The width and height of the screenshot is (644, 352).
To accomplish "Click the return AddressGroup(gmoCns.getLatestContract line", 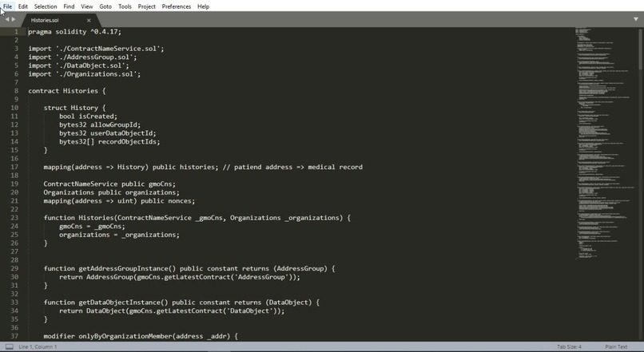I will click(x=180, y=277).
